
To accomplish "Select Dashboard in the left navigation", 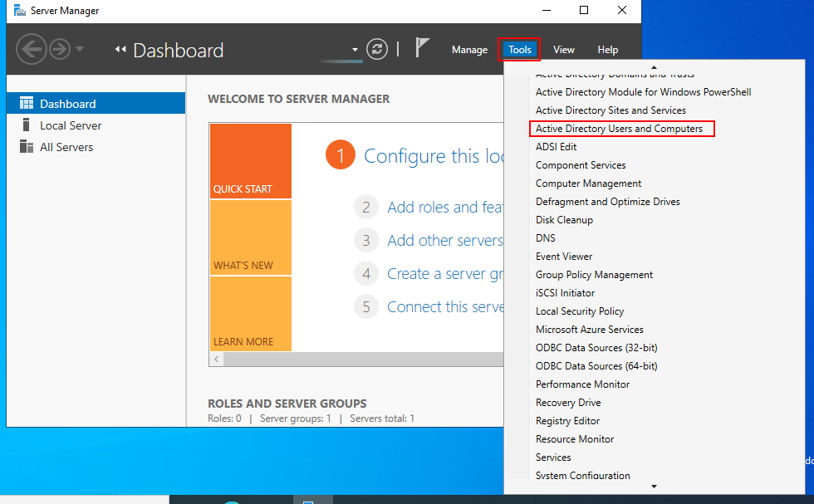I will coord(96,103).
